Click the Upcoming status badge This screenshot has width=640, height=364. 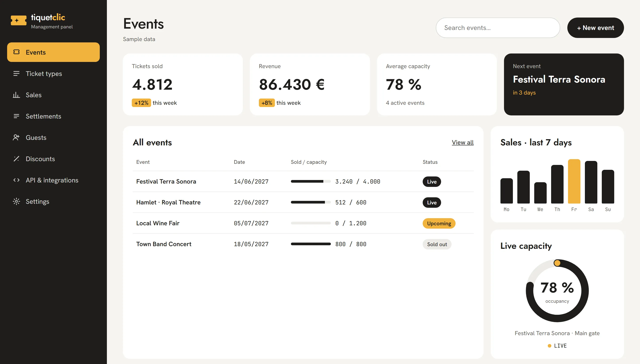(439, 223)
